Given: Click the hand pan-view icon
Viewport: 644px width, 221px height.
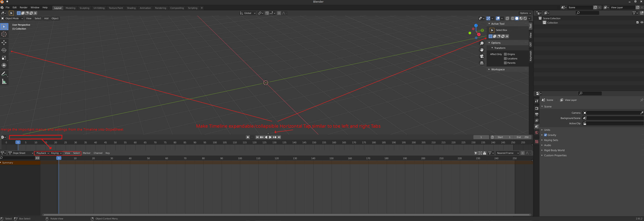Looking at the screenshot, I should coord(482,50).
